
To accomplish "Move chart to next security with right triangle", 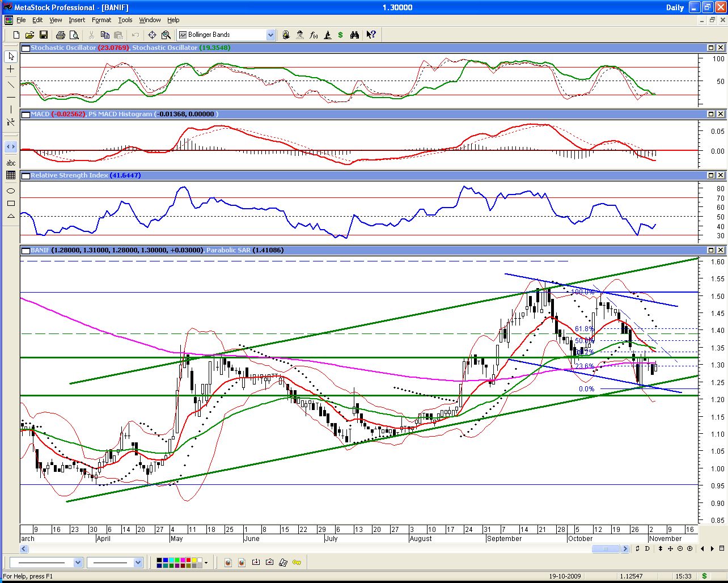I will pos(712,548).
